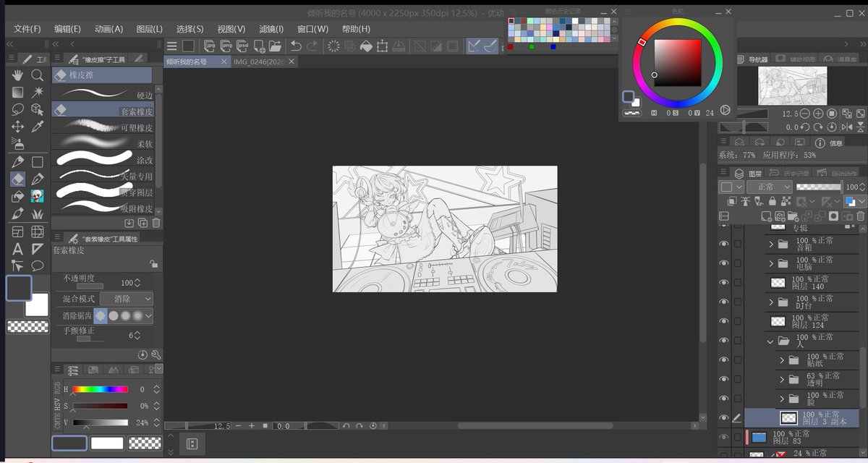Screen dimensions: 868x463
Task: Select the Decoration grass brush tool
Action: (38, 214)
